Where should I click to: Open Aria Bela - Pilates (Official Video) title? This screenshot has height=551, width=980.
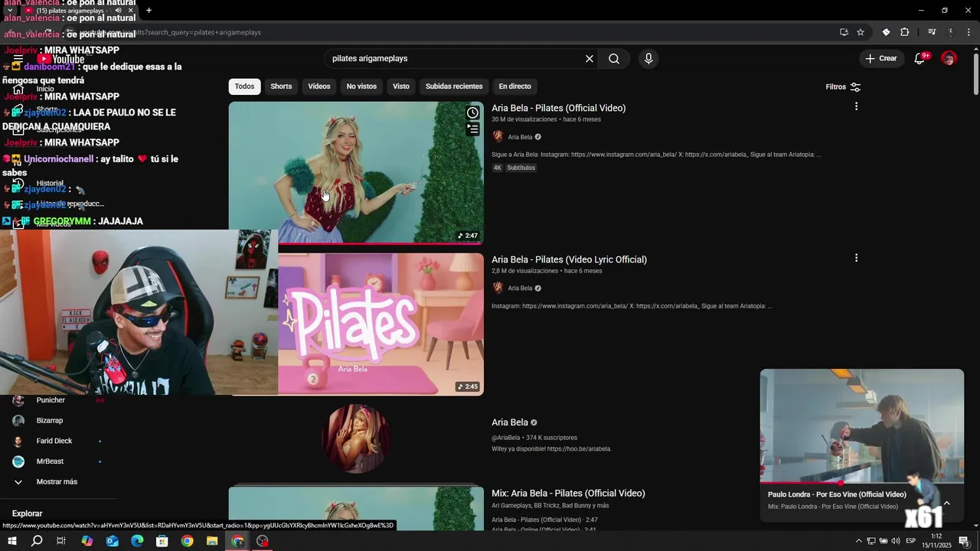click(559, 108)
